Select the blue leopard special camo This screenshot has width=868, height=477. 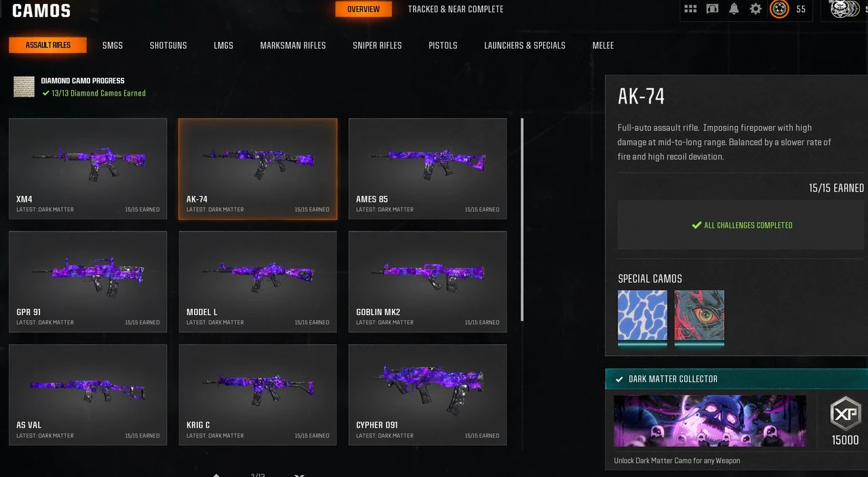pyautogui.click(x=642, y=316)
